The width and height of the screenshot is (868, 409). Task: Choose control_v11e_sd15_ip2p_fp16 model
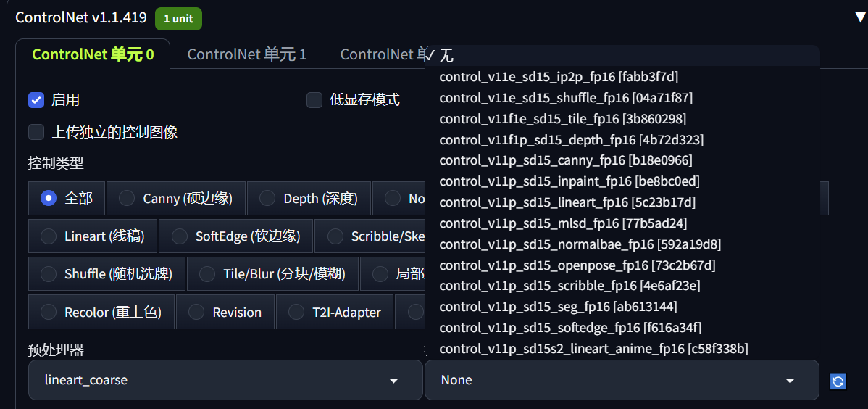622,76
